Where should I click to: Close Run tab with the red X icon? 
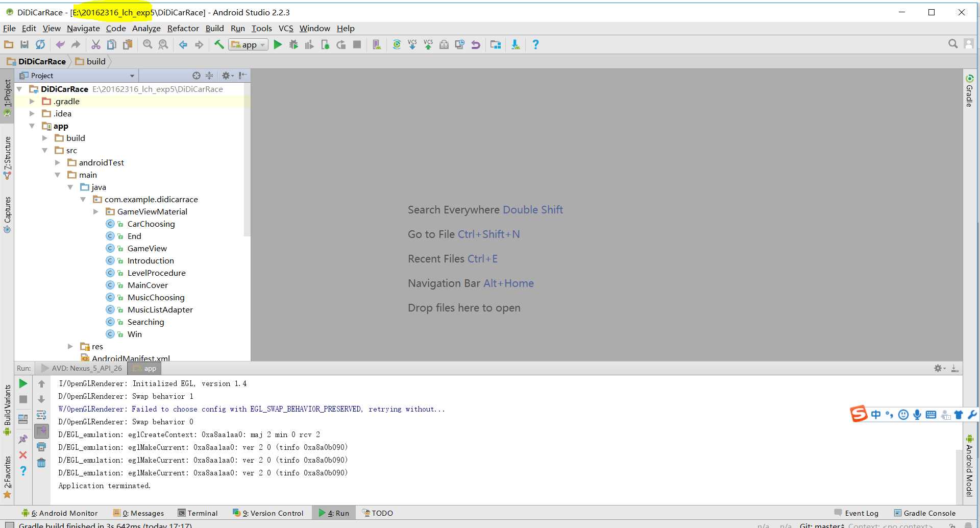pos(23,454)
